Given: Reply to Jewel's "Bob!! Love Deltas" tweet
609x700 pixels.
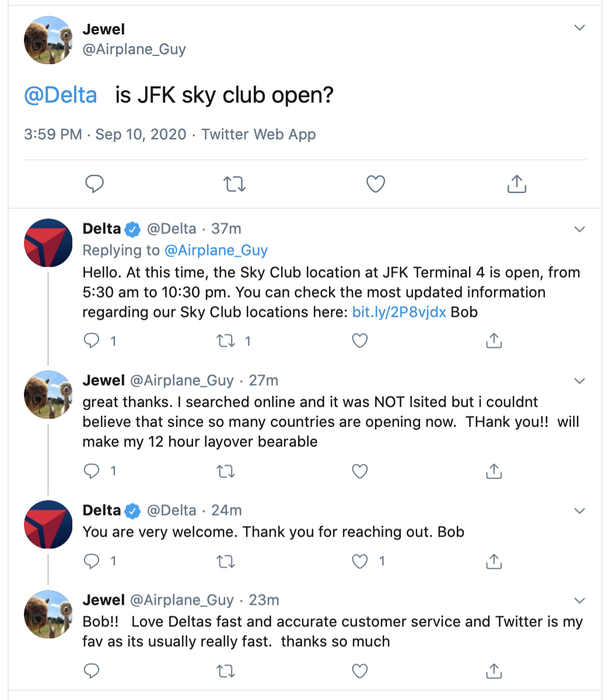Looking at the screenshot, I should [92, 671].
